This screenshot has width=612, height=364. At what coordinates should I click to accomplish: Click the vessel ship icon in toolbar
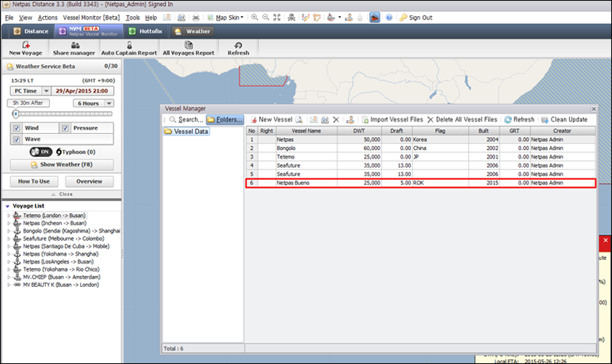[331, 17]
